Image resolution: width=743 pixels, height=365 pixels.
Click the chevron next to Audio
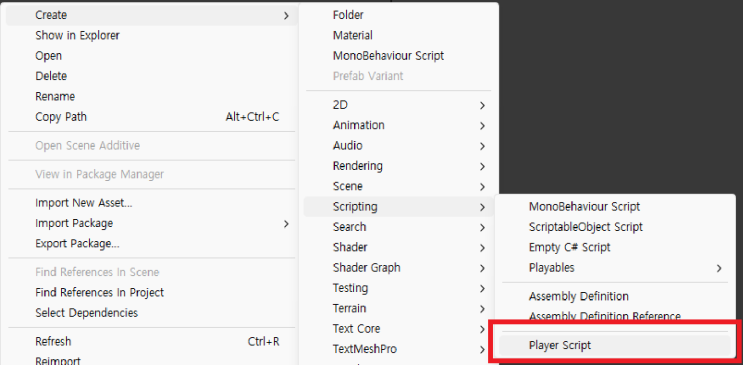[x=482, y=146]
